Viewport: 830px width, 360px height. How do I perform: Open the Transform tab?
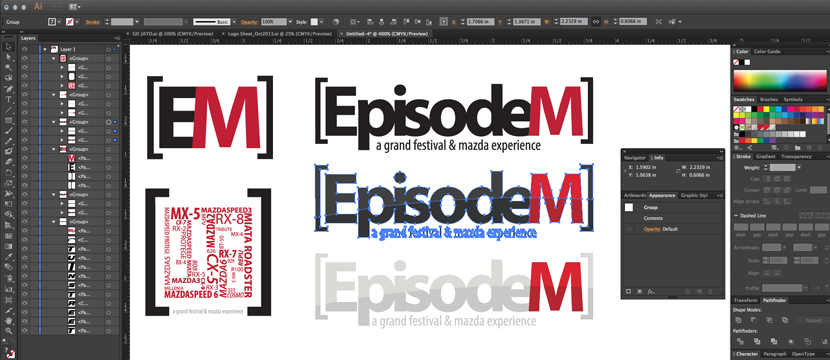tap(745, 300)
